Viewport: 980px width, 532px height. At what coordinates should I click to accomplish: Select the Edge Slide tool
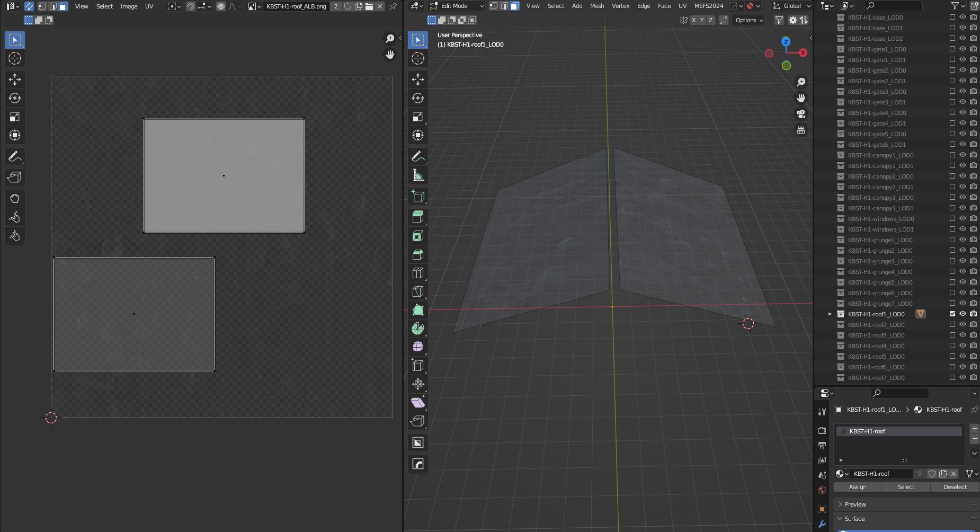[418, 366]
